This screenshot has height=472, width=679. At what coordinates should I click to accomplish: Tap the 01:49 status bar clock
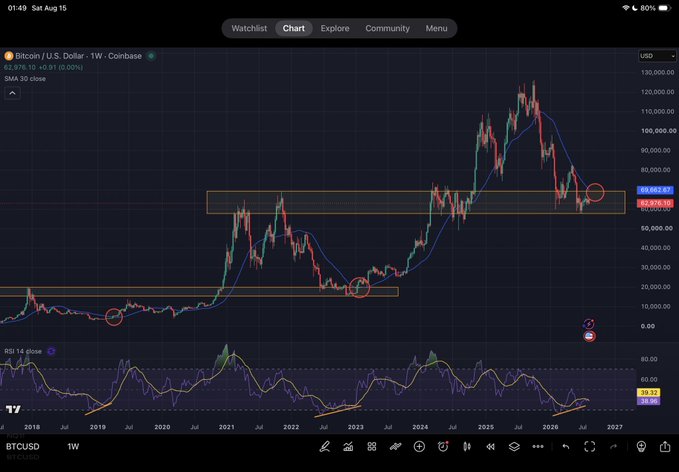tap(17, 8)
